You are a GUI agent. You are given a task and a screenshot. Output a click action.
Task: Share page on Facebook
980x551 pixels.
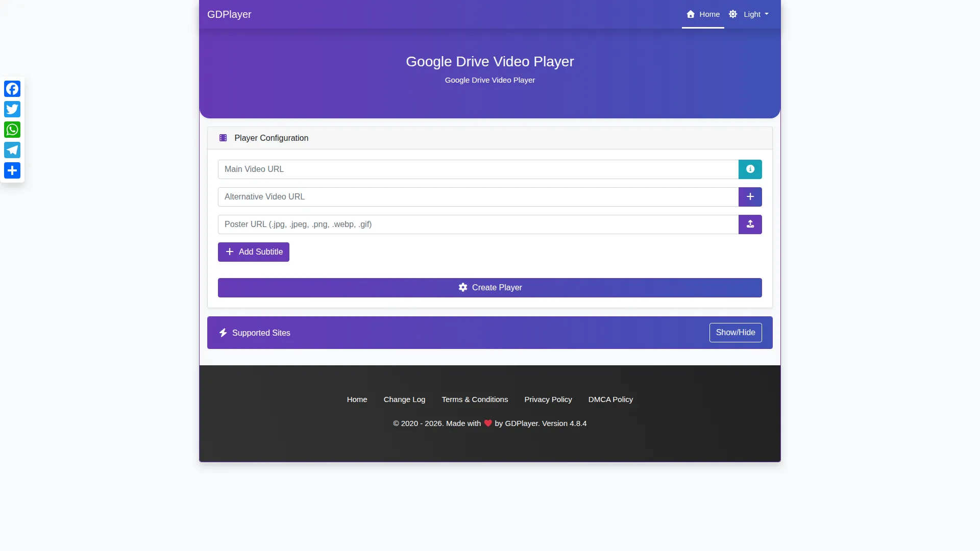12,89
